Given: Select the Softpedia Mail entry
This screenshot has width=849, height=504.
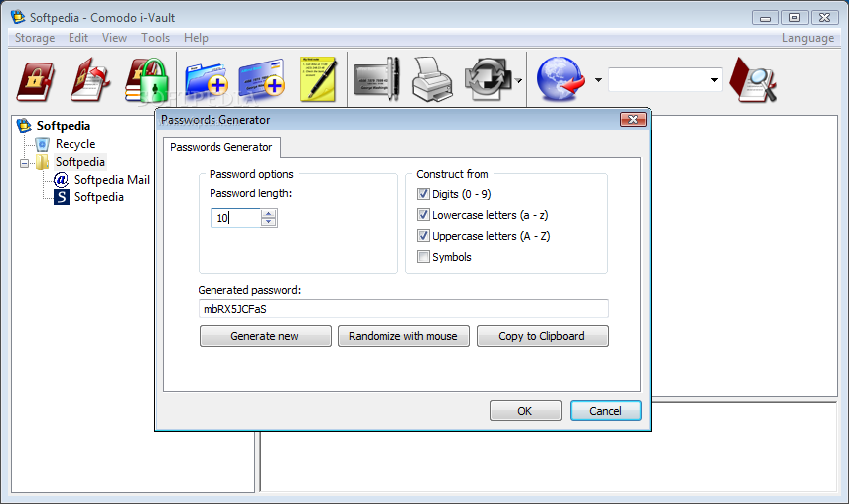Looking at the screenshot, I should coord(111,180).
